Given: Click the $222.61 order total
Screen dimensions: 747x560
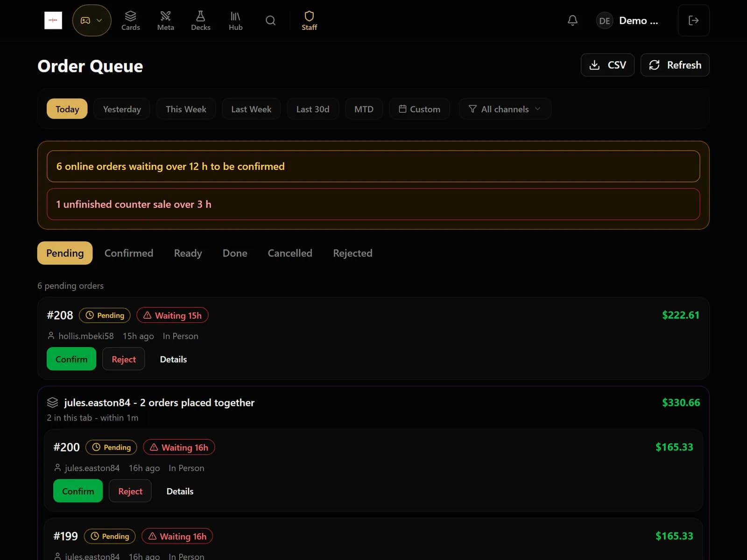Looking at the screenshot, I should point(681,315).
